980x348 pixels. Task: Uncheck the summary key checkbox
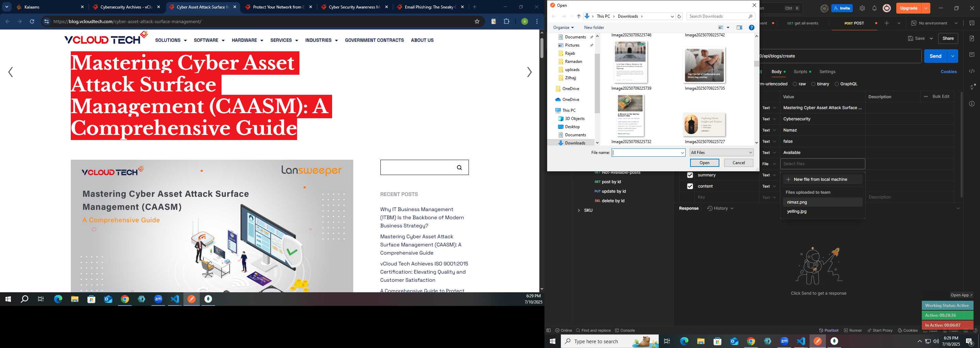pyautogui.click(x=690, y=175)
